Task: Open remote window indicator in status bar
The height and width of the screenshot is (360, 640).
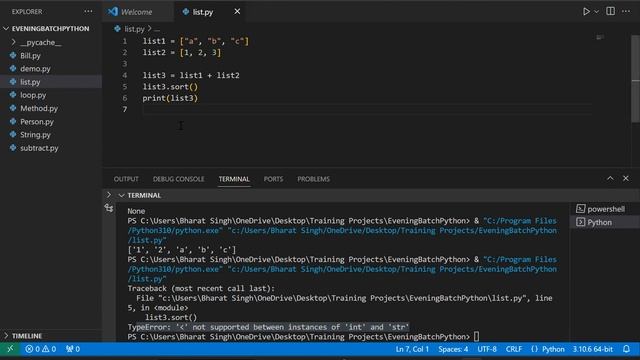Action: tap(10, 349)
